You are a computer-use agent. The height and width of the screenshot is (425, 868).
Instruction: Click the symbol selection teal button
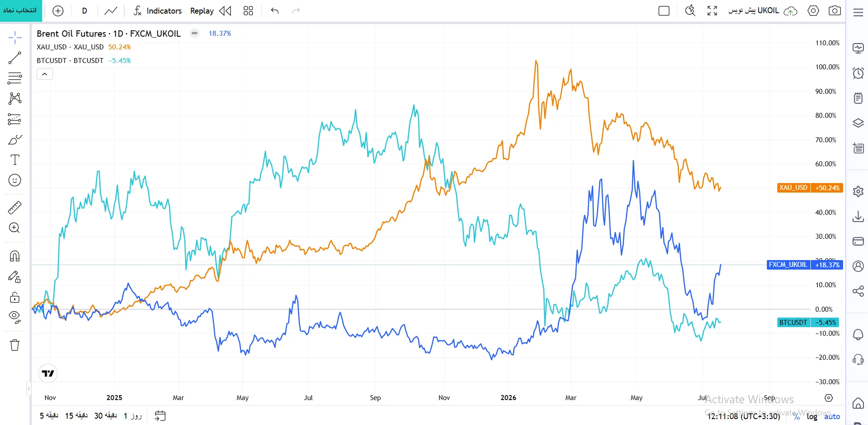(21, 10)
